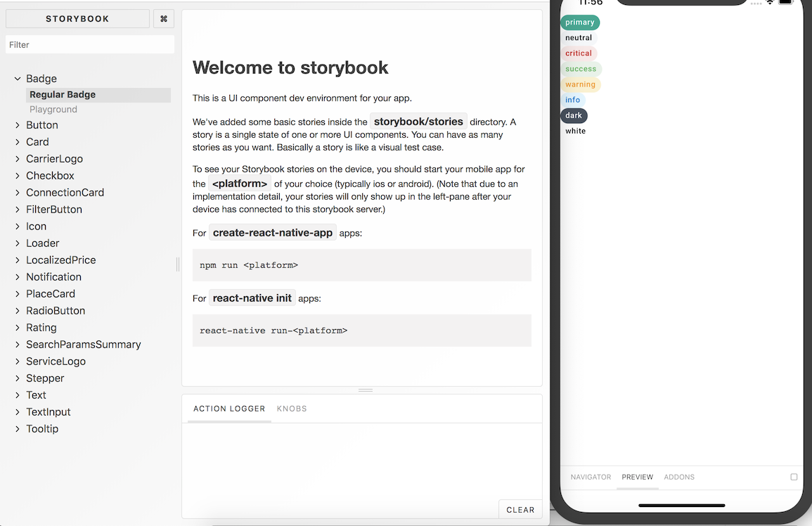Viewport: 812px width, 526px height.
Task: Click the Card component label
Action: (37, 142)
